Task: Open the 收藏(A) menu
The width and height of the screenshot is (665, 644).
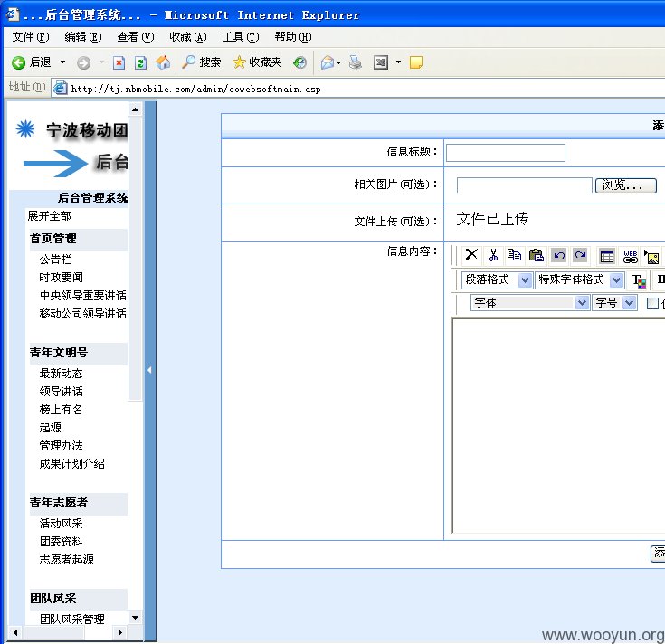Action: click(188, 37)
